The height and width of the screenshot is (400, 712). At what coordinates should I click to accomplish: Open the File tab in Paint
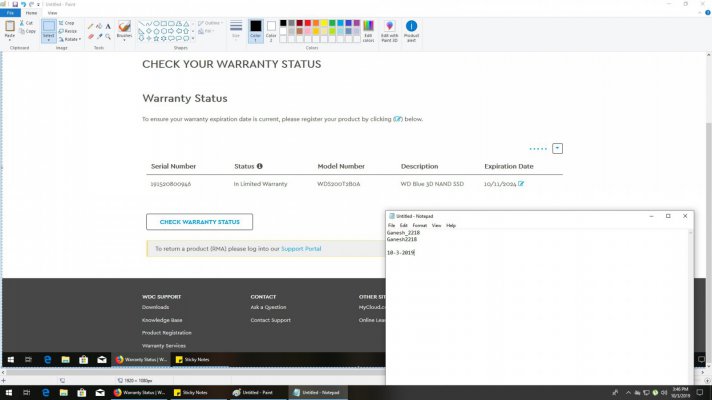[x=10, y=13]
